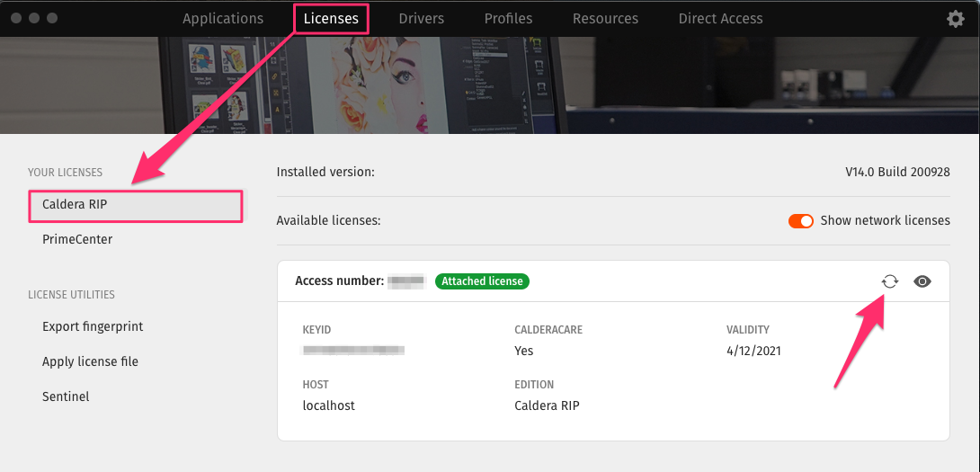
Task: Click the localhost host value
Action: pyautogui.click(x=329, y=405)
